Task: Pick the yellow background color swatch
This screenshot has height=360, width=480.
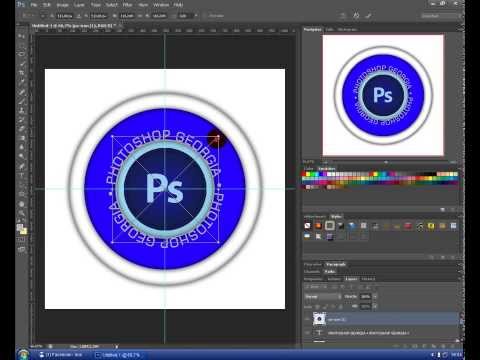Action: coord(24,231)
